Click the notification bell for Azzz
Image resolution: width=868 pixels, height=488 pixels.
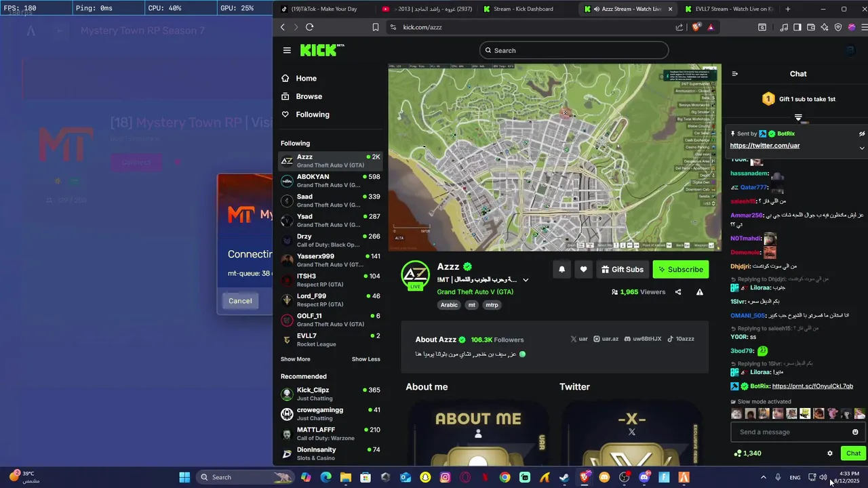(x=561, y=269)
